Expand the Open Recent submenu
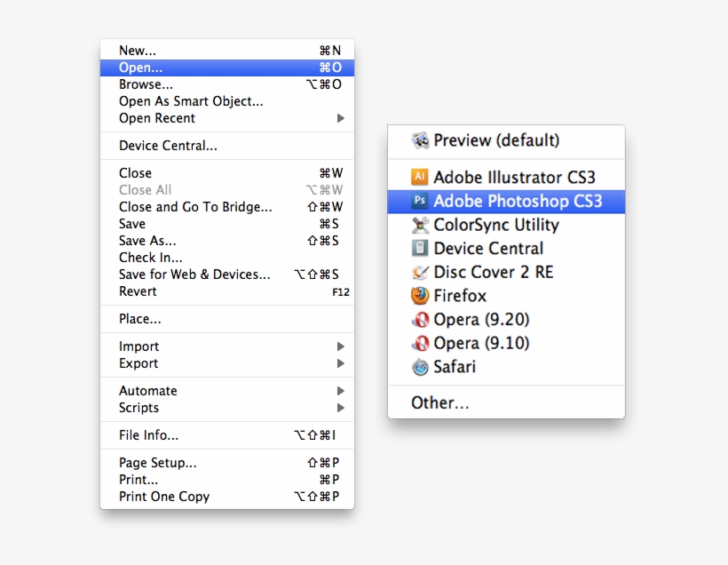The width and height of the screenshot is (728, 565). (x=342, y=118)
